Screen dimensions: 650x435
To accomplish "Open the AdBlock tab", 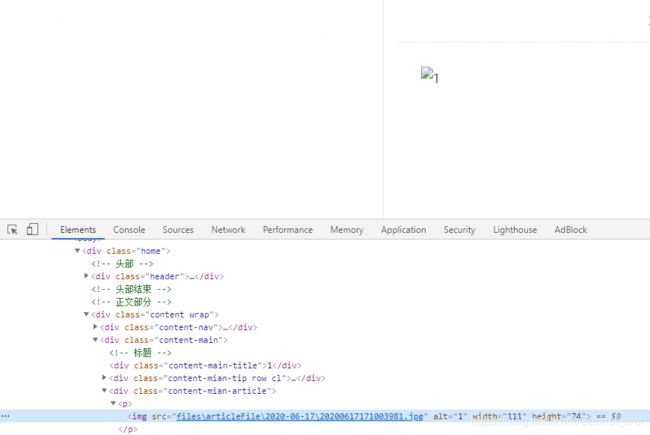I will (x=570, y=230).
